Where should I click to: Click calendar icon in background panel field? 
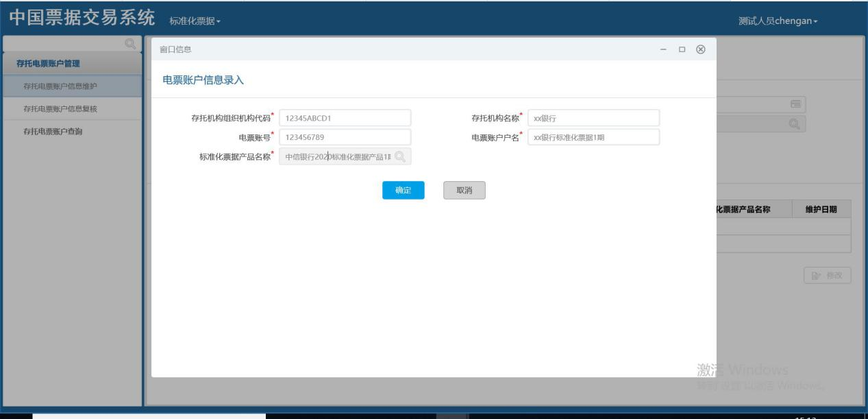[x=795, y=104]
